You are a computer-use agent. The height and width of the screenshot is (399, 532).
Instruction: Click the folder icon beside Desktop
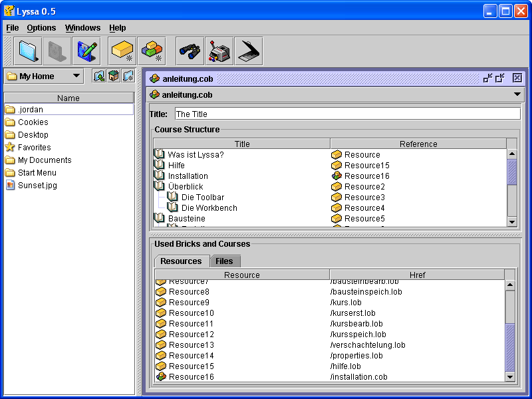10,135
